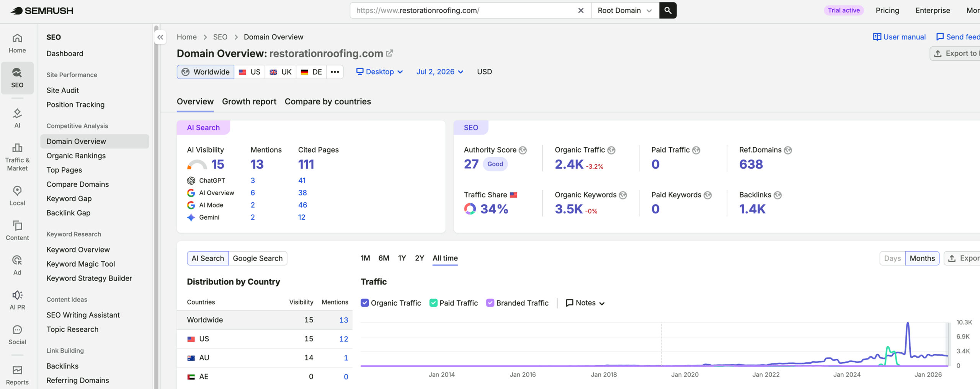Open the Local pin icon
The height and width of the screenshot is (389, 980).
coord(17,196)
